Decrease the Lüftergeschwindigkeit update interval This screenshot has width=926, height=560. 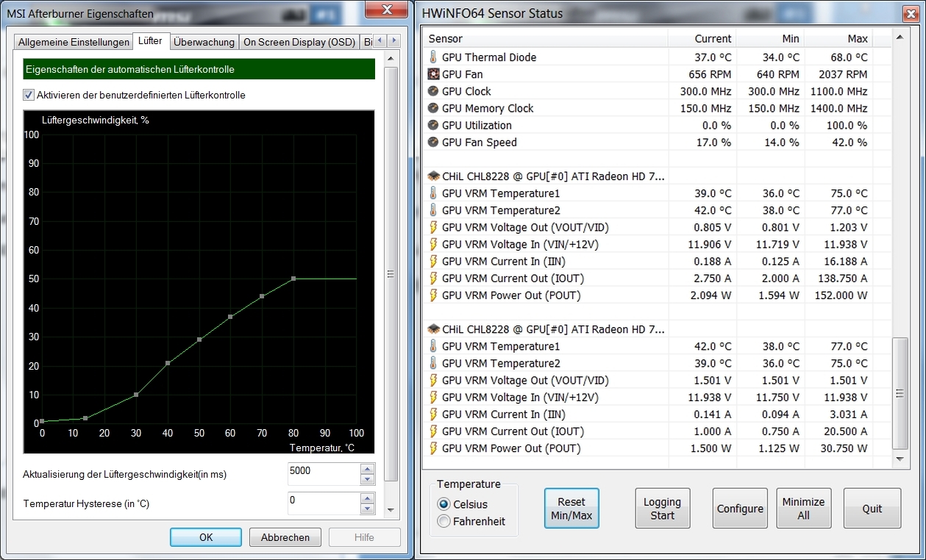pos(368,479)
